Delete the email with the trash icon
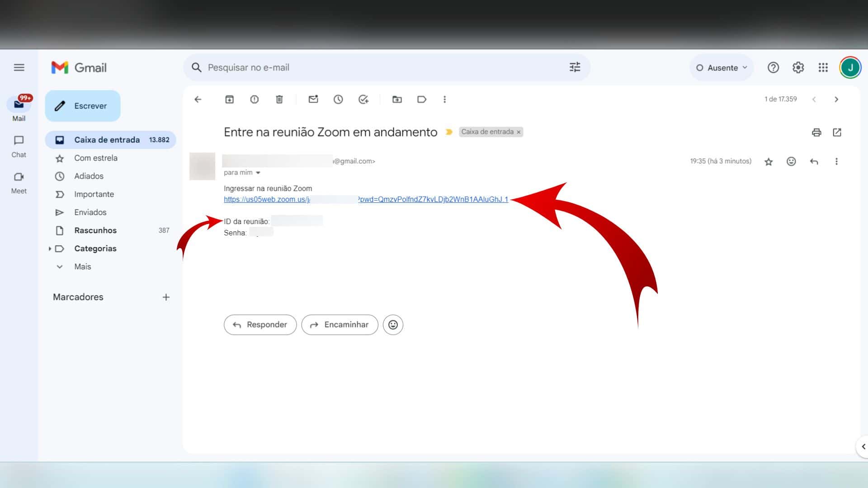 [279, 99]
